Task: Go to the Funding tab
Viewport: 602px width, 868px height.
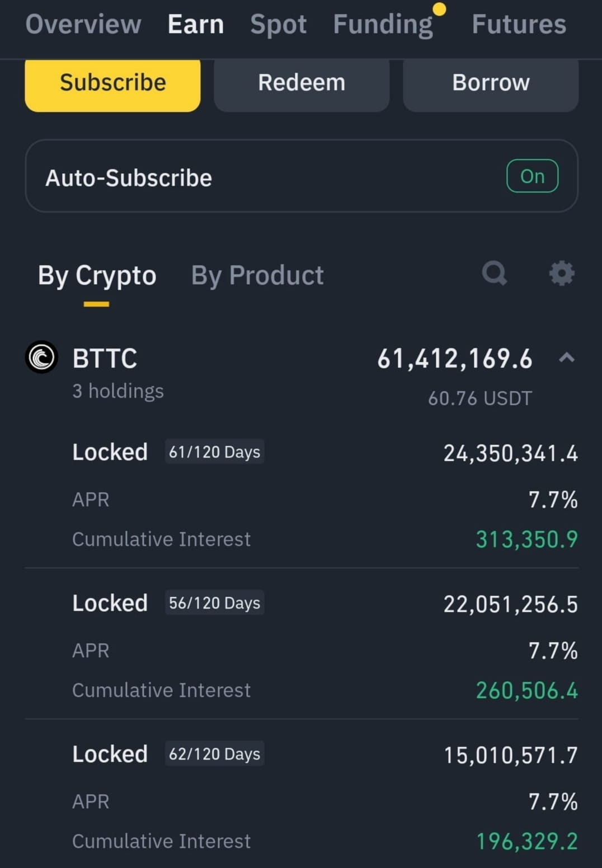Action: [x=383, y=24]
